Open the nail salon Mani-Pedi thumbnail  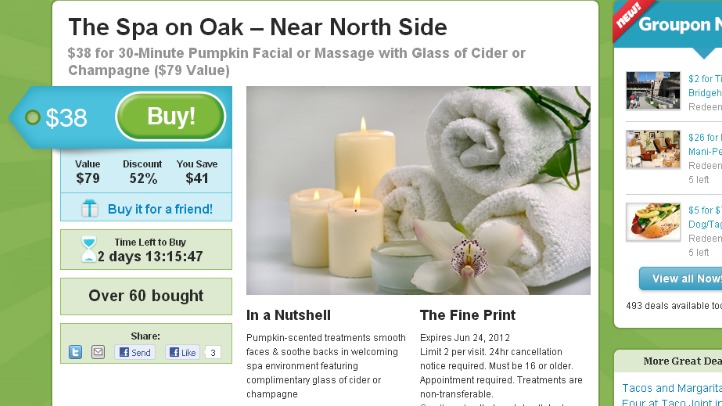[653, 149]
